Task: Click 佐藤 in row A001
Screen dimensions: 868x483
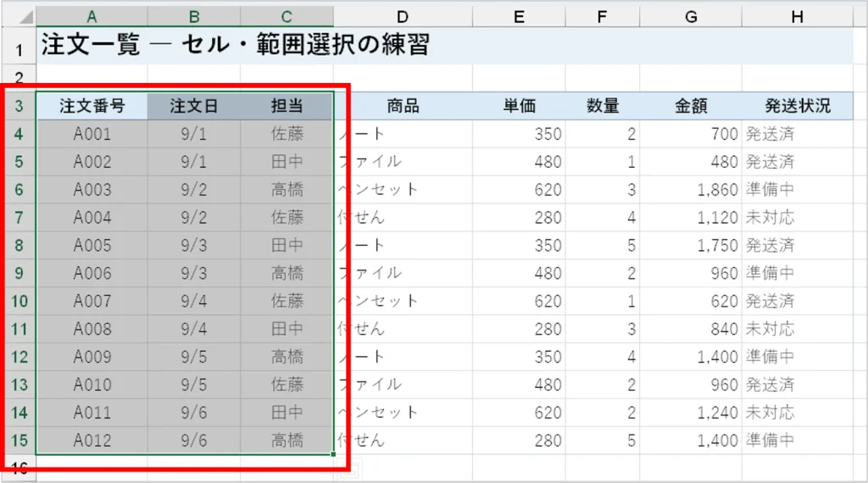Action: tap(287, 134)
